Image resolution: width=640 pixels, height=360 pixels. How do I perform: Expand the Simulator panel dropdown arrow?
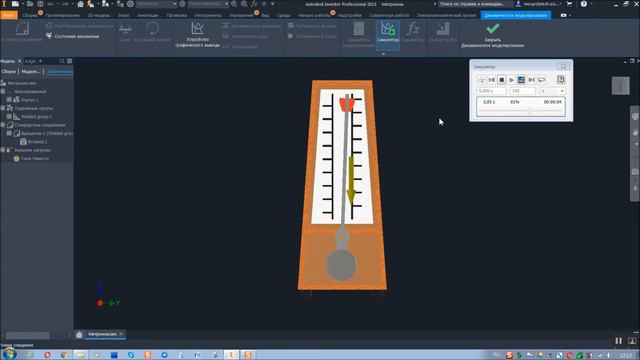click(x=383, y=54)
